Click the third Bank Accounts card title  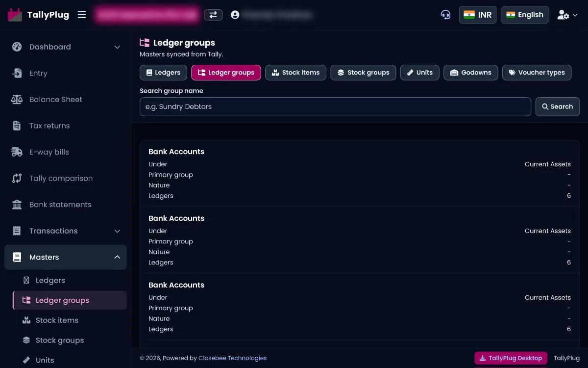176,285
